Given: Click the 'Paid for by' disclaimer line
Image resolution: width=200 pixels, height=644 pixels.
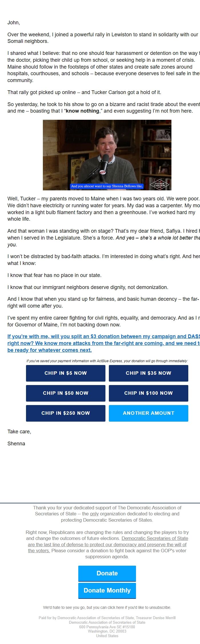Looking at the screenshot, I should click(107, 618).
